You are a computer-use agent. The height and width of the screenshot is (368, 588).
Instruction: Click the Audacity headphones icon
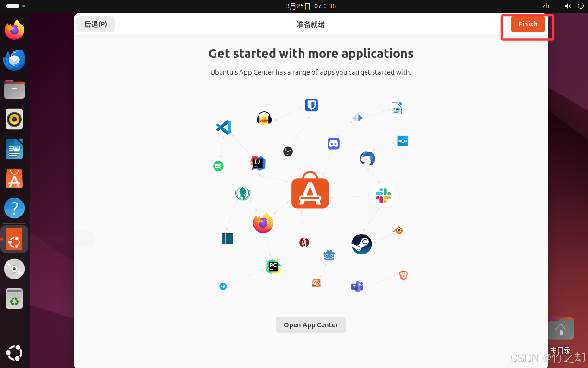click(264, 119)
